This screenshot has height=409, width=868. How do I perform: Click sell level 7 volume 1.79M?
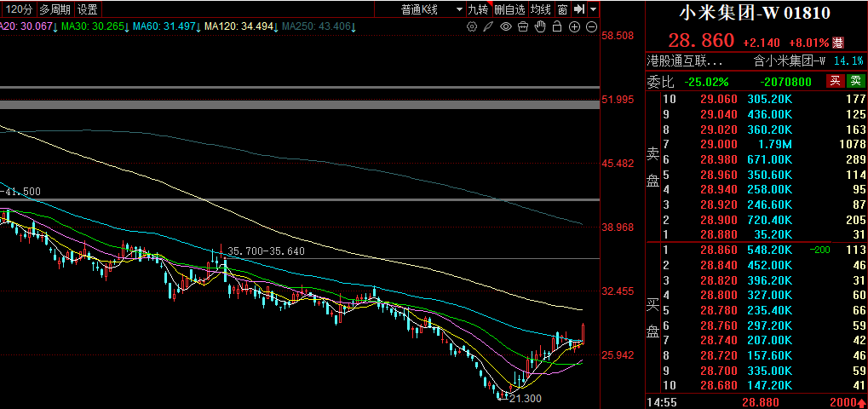click(774, 144)
